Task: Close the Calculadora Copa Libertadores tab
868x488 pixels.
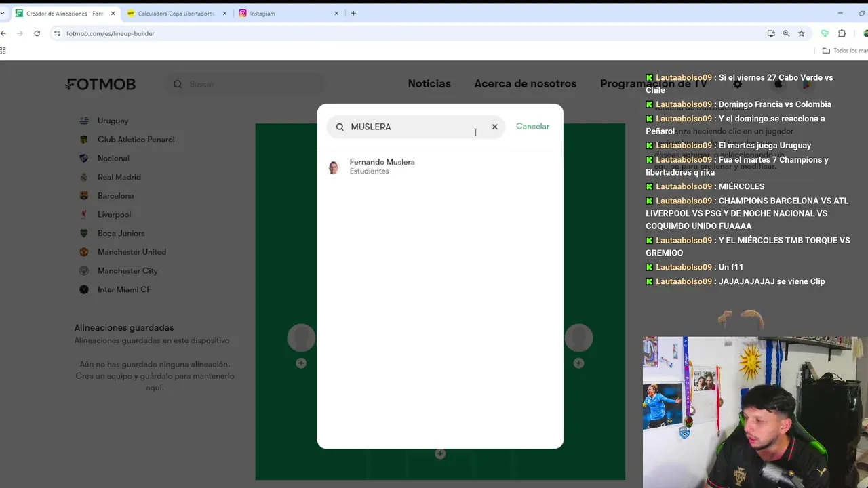Action: tap(224, 13)
